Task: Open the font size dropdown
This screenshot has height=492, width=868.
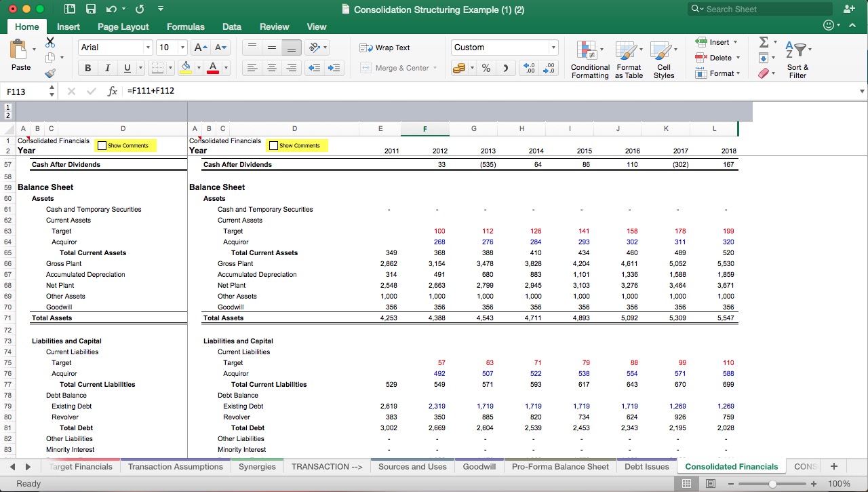Action: (181, 48)
